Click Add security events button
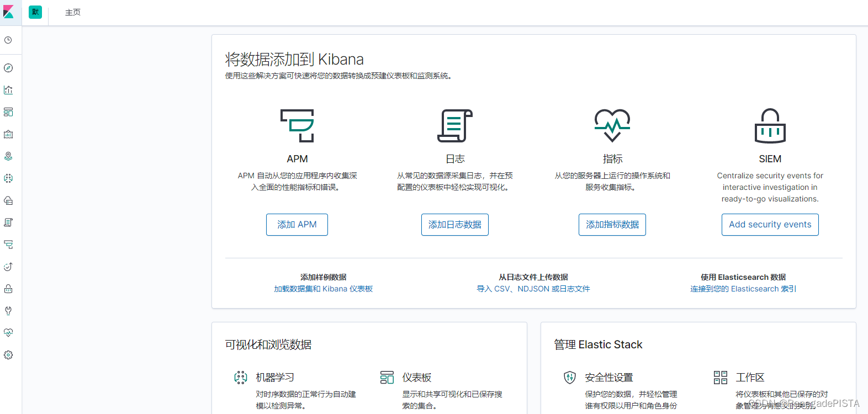Image resolution: width=868 pixels, height=414 pixels. 770,225
